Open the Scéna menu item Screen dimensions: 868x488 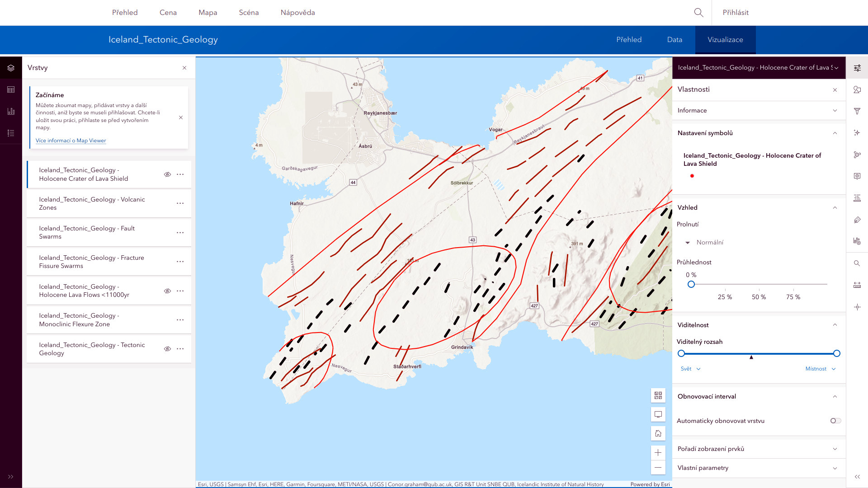click(249, 13)
